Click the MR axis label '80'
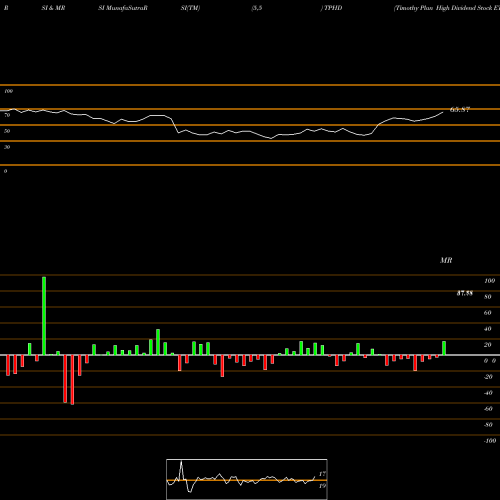The height and width of the screenshot is (500, 500). point(488,297)
